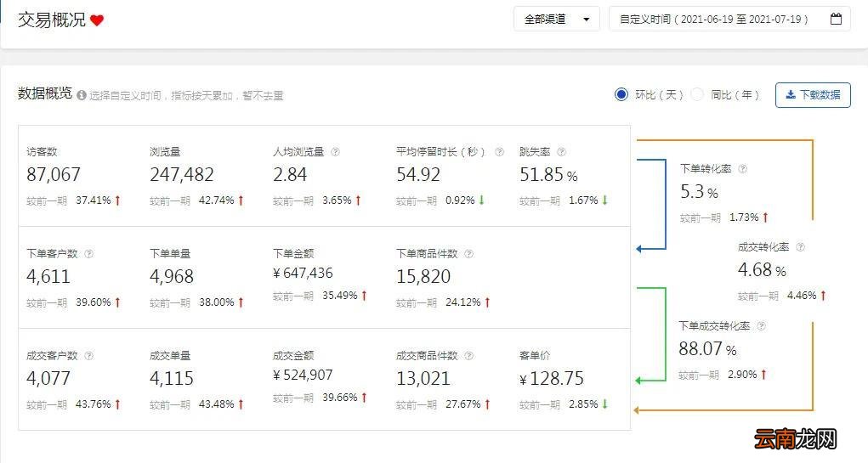Click the 下单客户数 value 4,611
Viewport: 868px width, 463px height.
click(48, 277)
